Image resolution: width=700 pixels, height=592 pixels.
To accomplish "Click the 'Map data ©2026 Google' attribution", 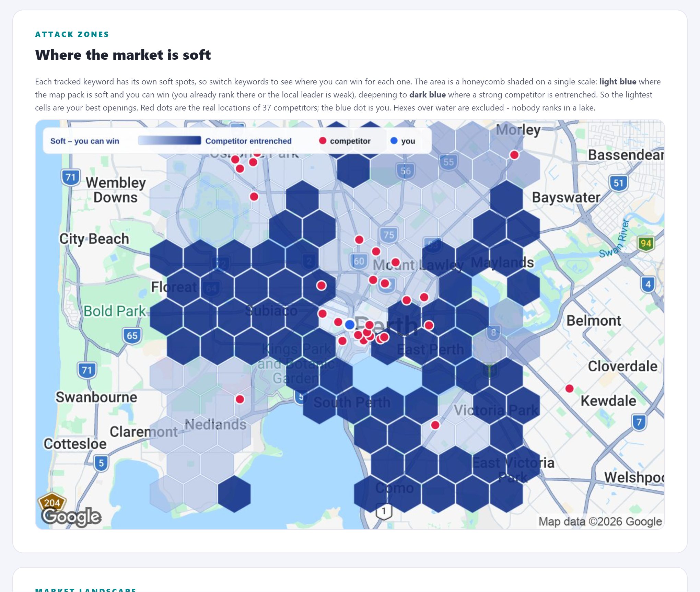I will (x=600, y=521).
